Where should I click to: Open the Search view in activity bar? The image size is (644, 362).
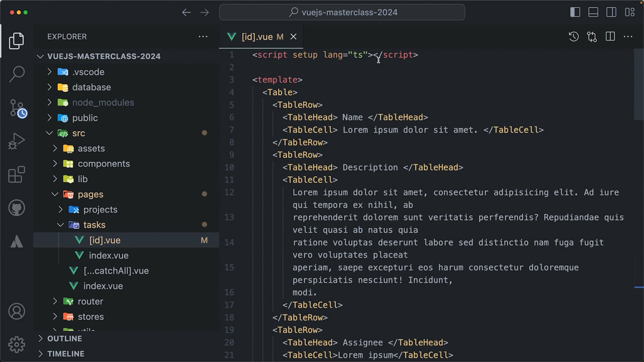click(x=17, y=74)
